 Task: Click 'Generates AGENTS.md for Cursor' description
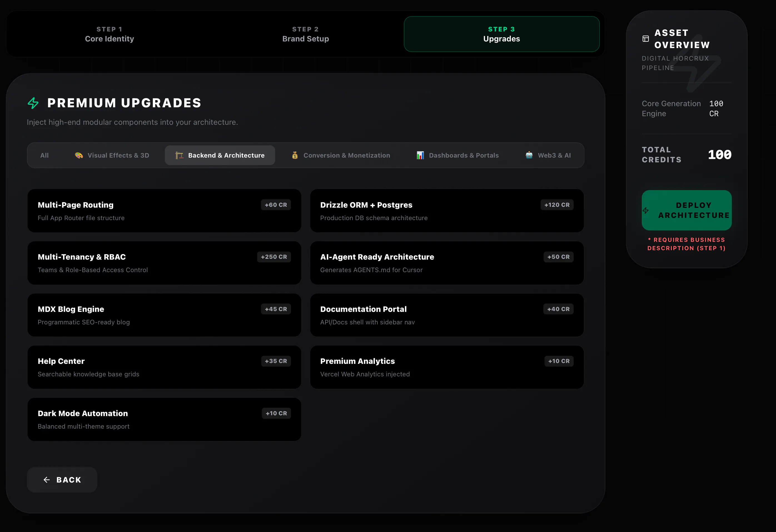[x=371, y=270]
